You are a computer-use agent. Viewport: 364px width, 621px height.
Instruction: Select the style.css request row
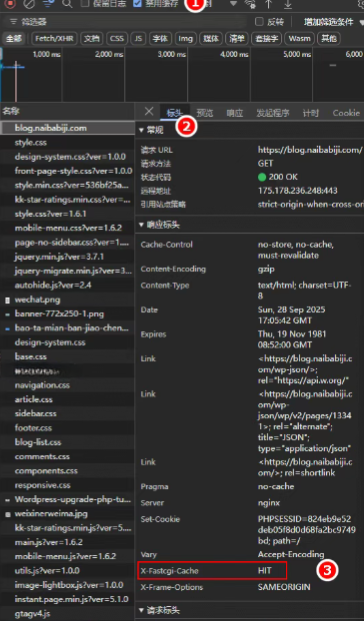pyautogui.click(x=67, y=142)
